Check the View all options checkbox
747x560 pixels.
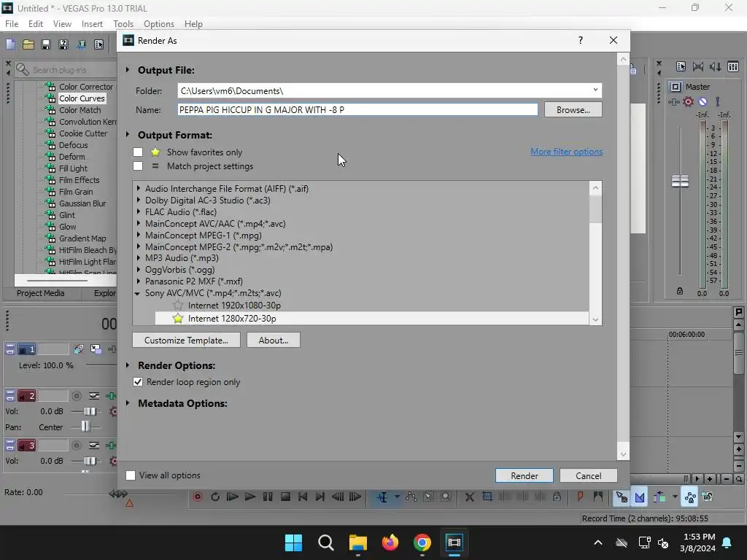tap(130, 475)
